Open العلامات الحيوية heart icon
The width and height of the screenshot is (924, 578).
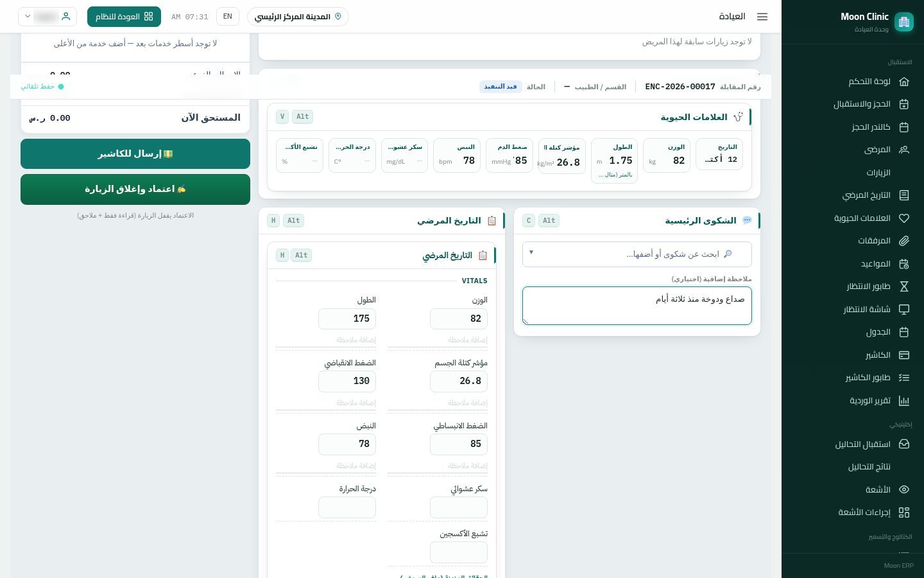coord(904,218)
